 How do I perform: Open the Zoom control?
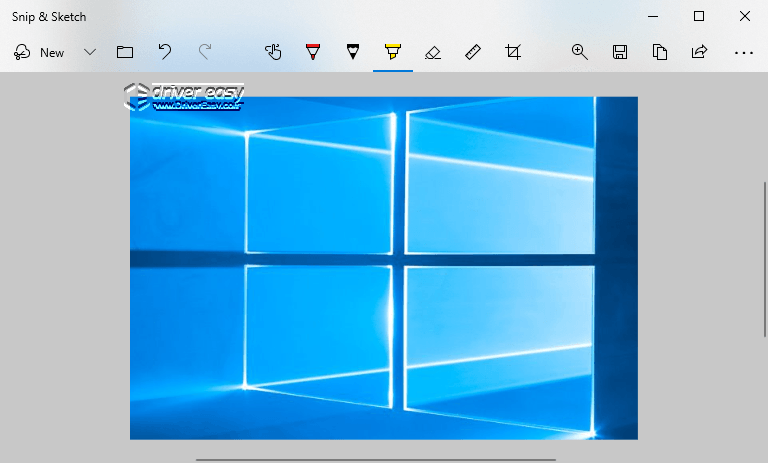click(x=579, y=52)
